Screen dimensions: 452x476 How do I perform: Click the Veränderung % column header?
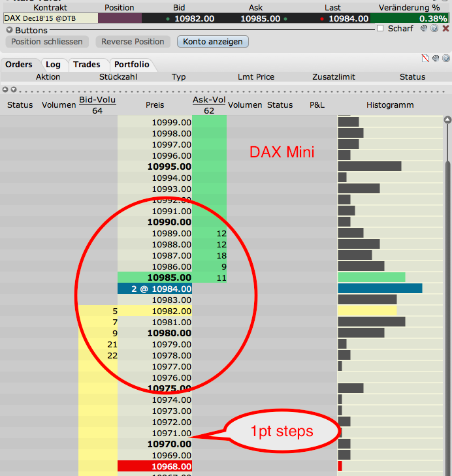click(x=409, y=8)
